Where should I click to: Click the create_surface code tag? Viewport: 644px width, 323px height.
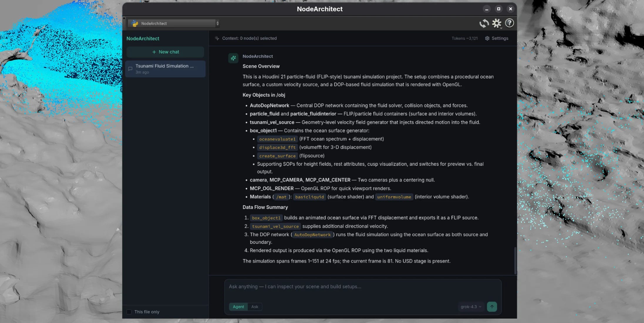pyautogui.click(x=277, y=156)
